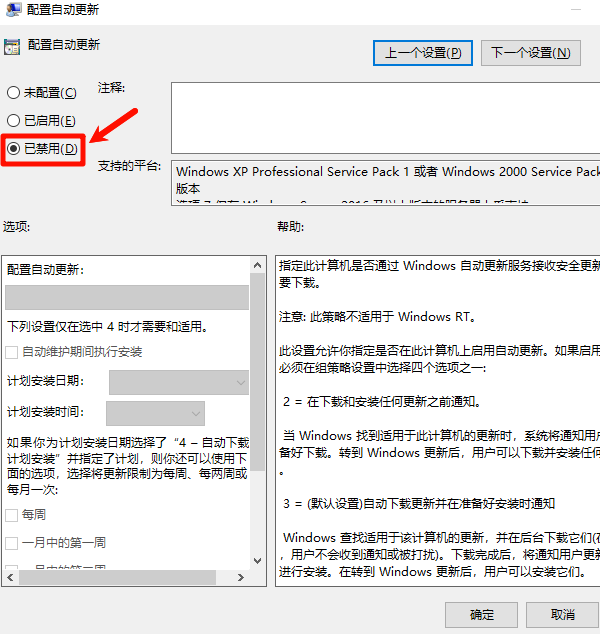Click help line '2 = 在下载和安装任何更新之前通知'
Screen dimensions: 600x634
point(381,402)
